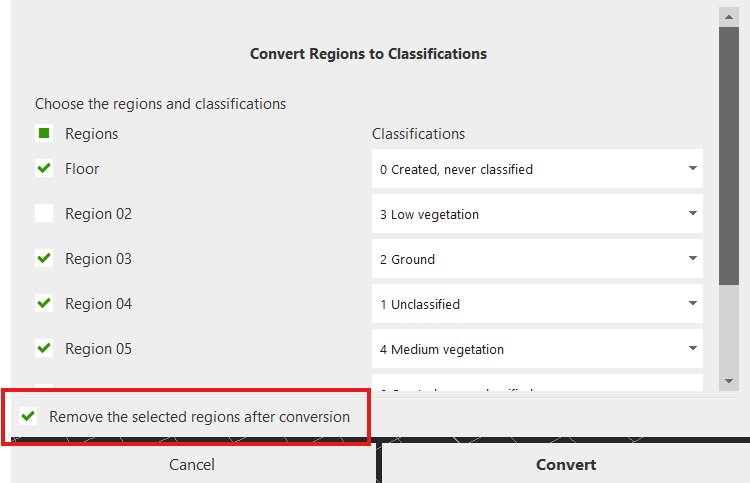Expand the 1 Unclassified dropdown
750x483 pixels.
[x=537, y=304]
